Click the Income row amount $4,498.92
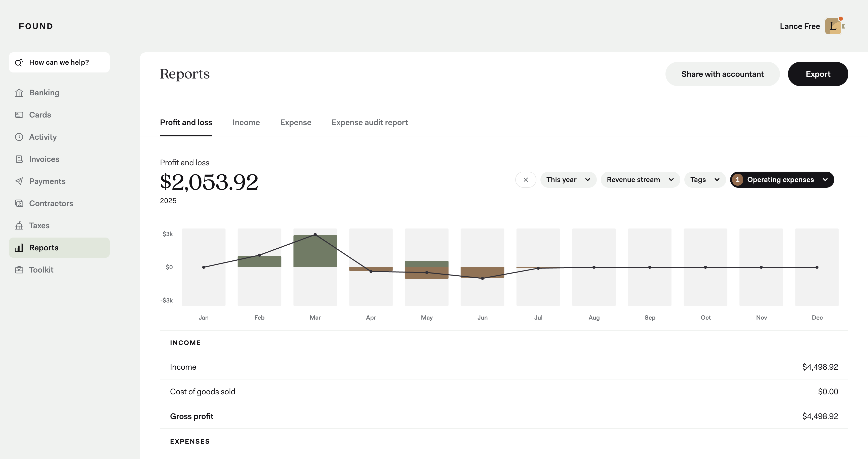Viewport: 868px width, 459px height. click(x=820, y=367)
